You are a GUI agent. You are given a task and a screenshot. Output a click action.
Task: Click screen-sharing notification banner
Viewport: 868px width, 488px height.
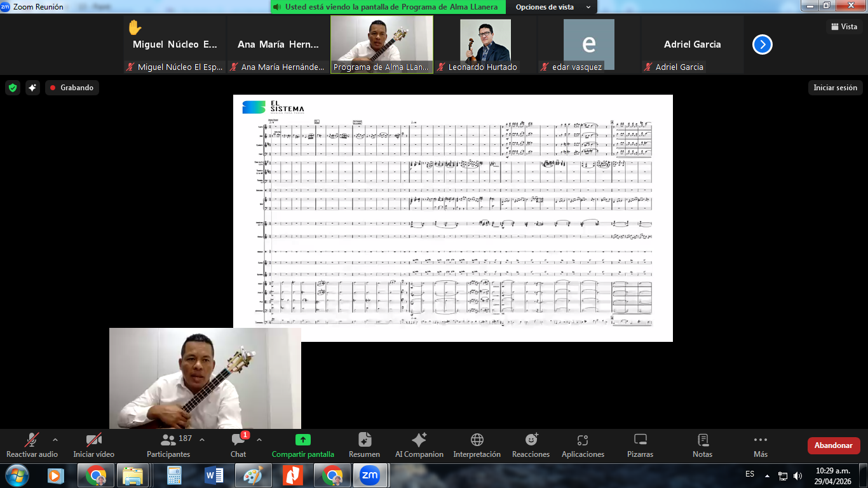coord(388,7)
